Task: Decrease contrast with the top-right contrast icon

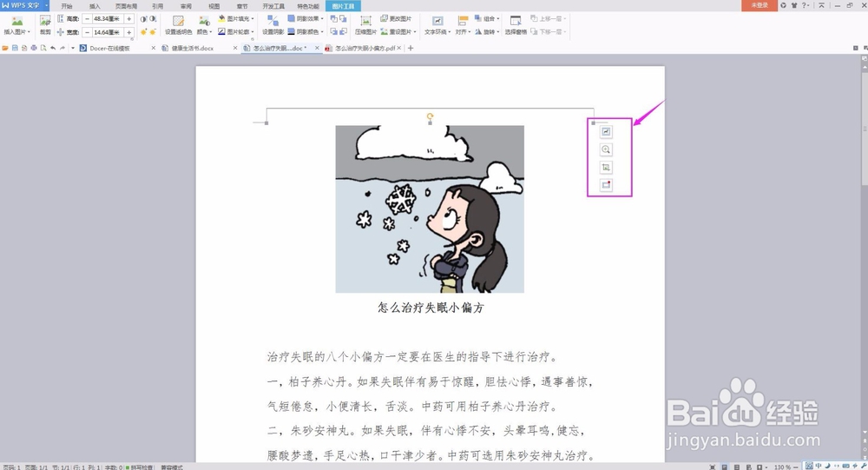Action: pyautogui.click(x=153, y=19)
